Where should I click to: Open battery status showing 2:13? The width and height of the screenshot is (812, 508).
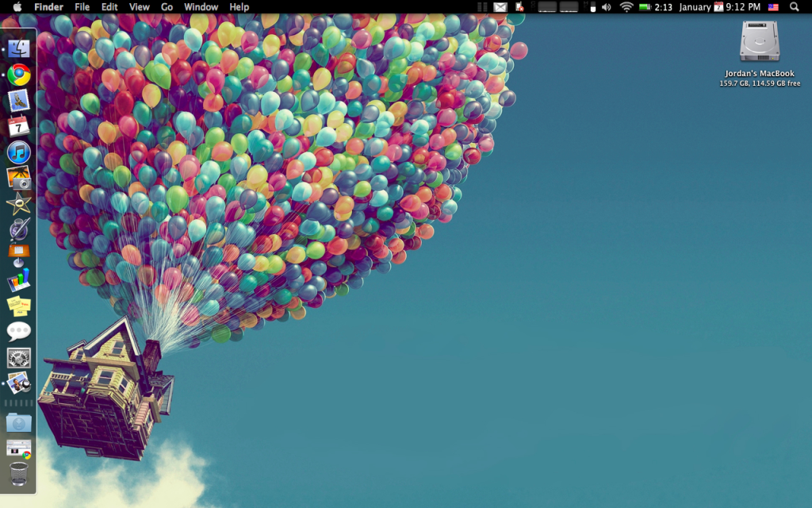tap(655, 6)
